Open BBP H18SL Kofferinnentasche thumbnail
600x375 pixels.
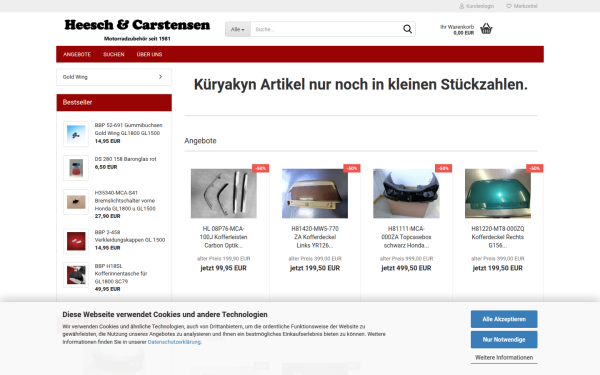pos(76,275)
